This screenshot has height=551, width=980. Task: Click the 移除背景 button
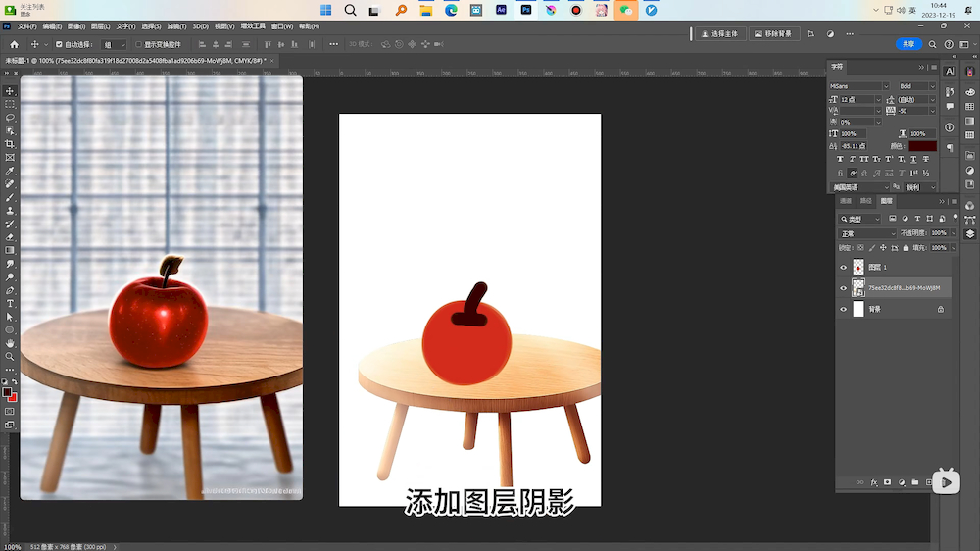point(774,33)
